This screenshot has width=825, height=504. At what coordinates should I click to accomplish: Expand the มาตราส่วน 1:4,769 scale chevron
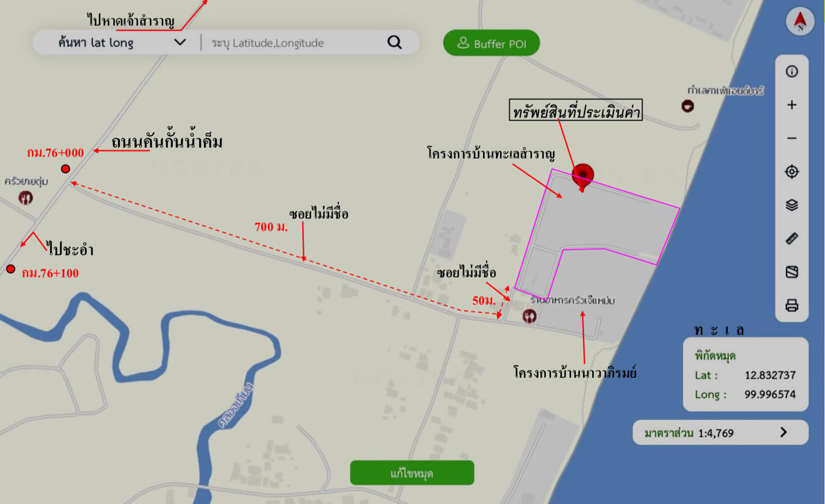pos(784,433)
